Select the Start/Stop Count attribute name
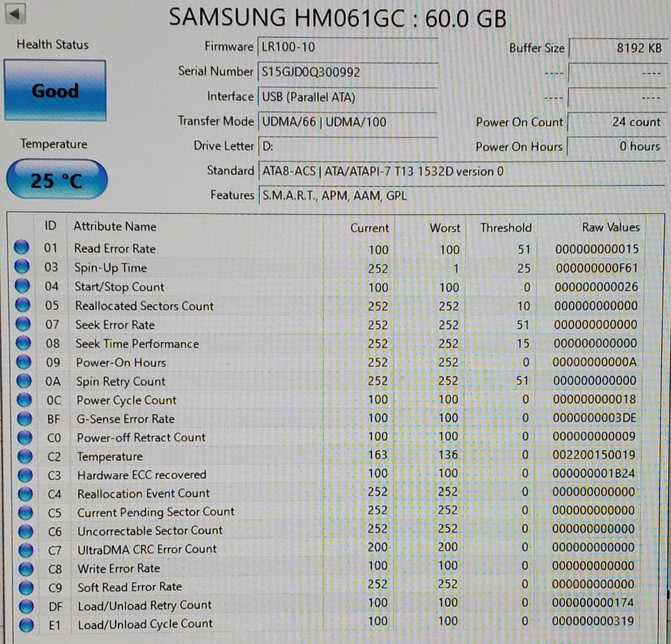The height and width of the screenshot is (644, 671). [120, 287]
